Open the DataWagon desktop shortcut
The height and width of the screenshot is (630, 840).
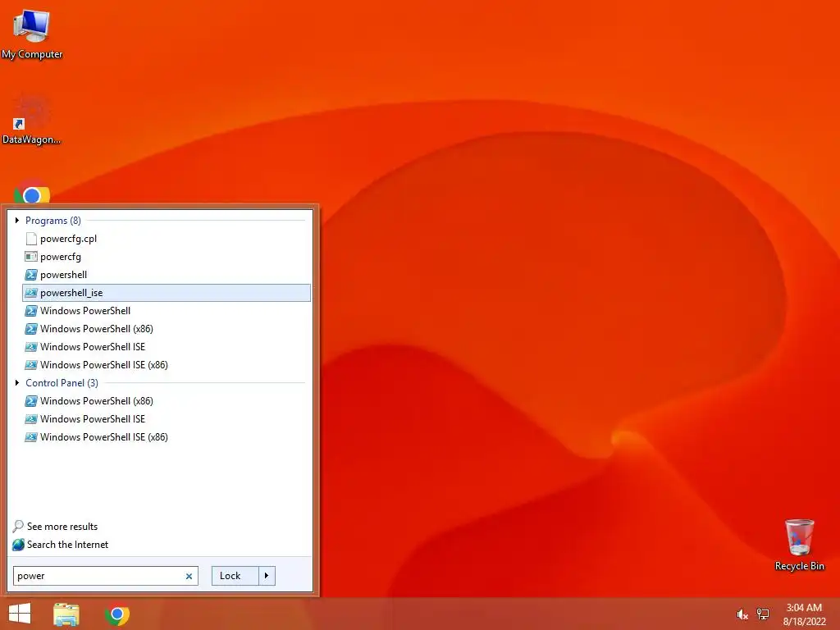[x=32, y=119]
